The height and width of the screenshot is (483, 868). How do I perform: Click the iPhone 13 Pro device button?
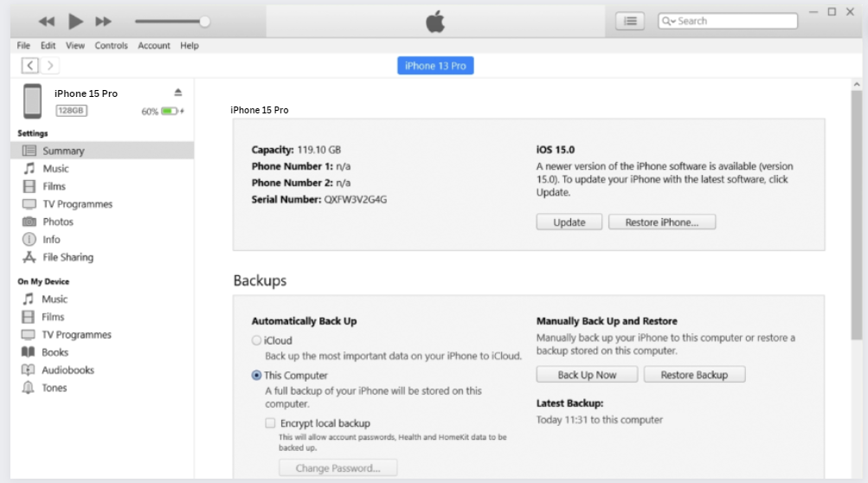(x=435, y=66)
